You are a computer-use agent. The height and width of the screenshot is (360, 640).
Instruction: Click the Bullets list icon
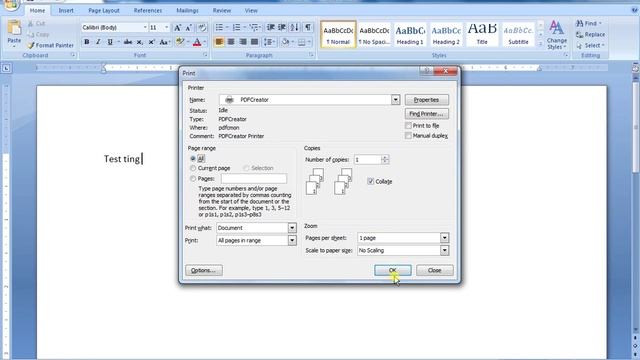point(219,27)
